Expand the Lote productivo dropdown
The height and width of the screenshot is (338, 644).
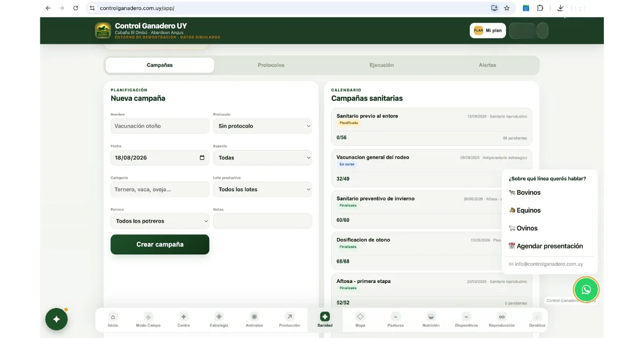[x=262, y=189]
